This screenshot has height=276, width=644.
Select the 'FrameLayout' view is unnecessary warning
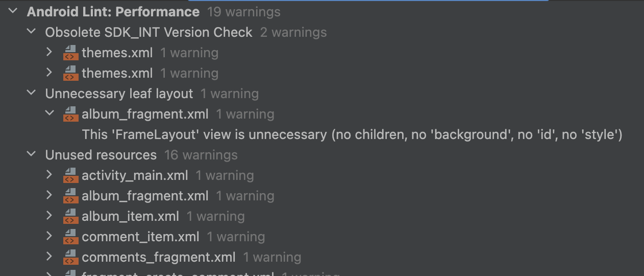pyautogui.click(x=352, y=134)
